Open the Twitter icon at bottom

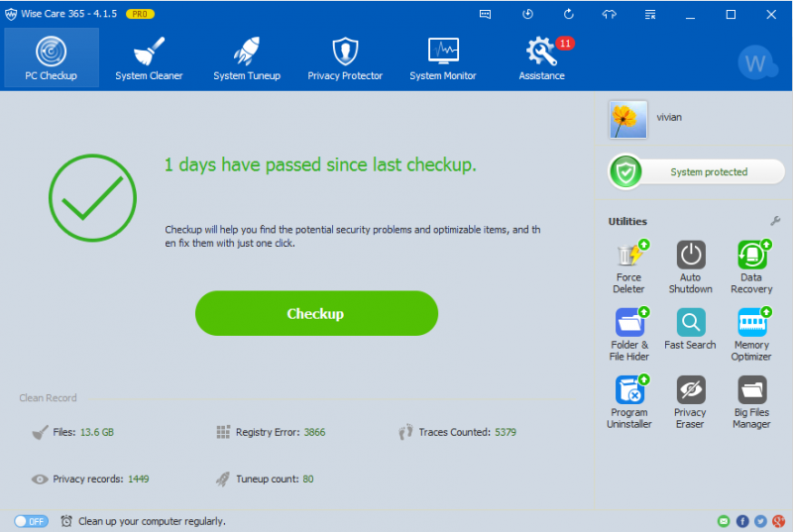(x=760, y=521)
